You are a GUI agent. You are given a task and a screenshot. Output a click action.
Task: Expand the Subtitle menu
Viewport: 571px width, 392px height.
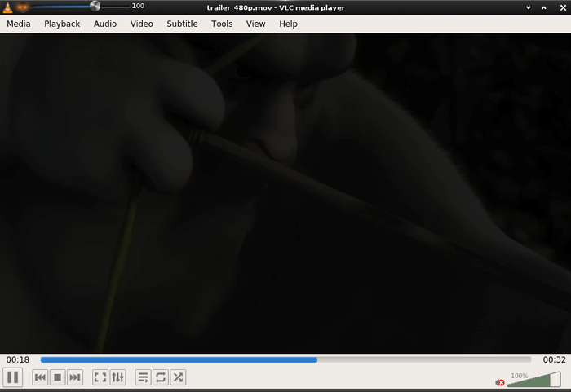point(183,24)
